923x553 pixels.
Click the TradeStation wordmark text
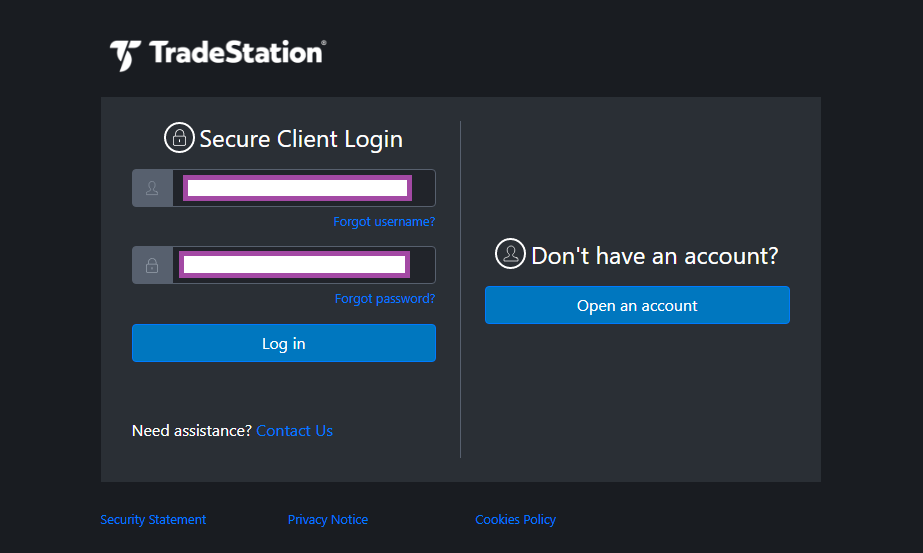(237, 52)
